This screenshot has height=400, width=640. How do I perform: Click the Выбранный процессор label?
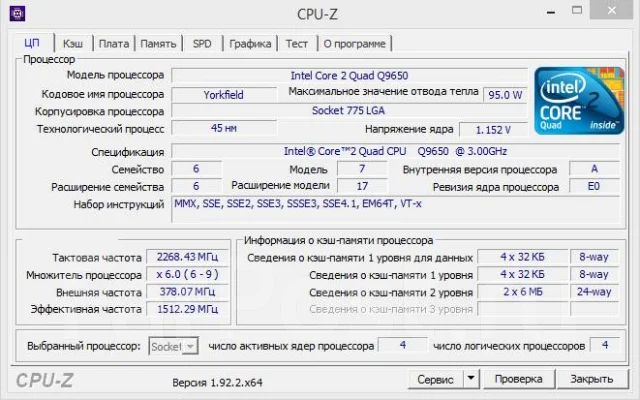coord(84,346)
